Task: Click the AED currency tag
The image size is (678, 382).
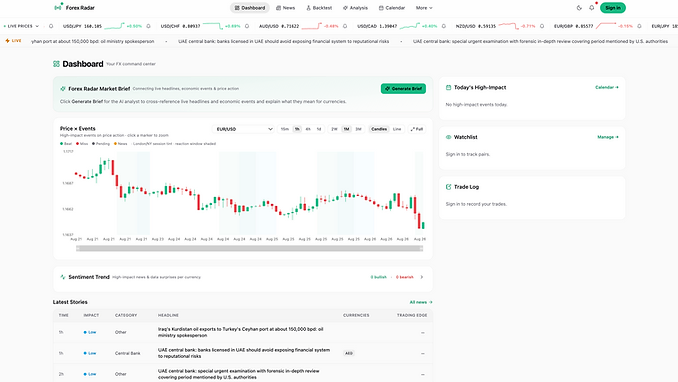Action: [349, 353]
